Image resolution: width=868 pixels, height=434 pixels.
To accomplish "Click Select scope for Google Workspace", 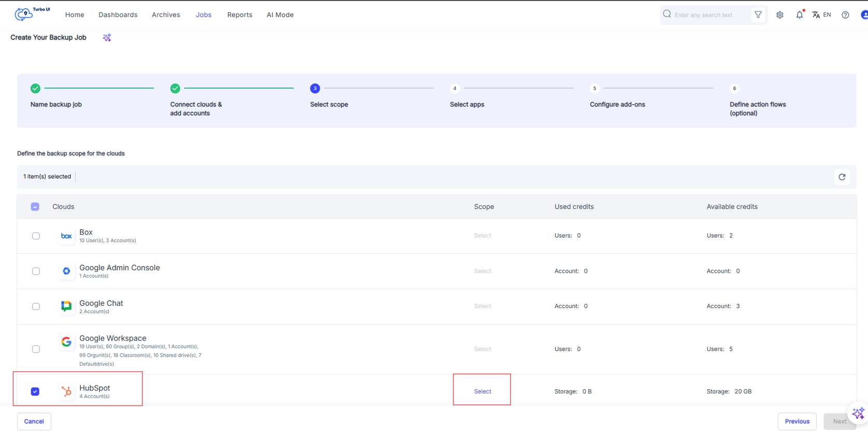I will tap(482, 349).
